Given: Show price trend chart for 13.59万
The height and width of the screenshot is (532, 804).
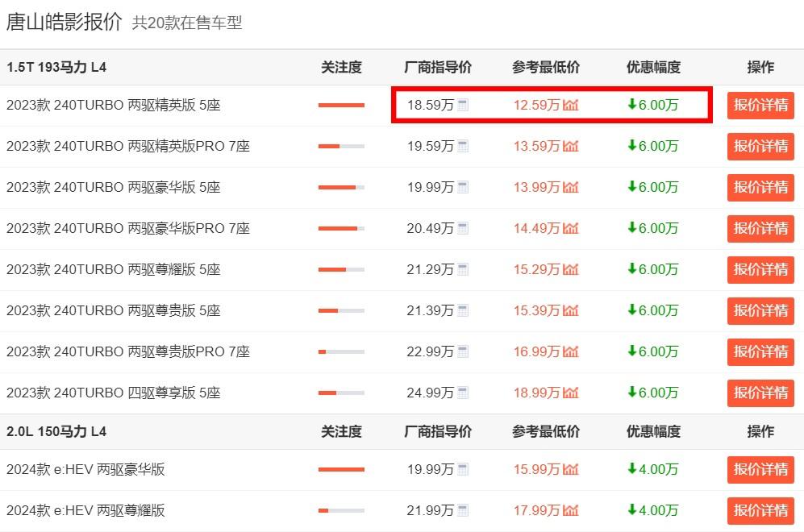Looking at the screenshot, I should coord(570,146).
